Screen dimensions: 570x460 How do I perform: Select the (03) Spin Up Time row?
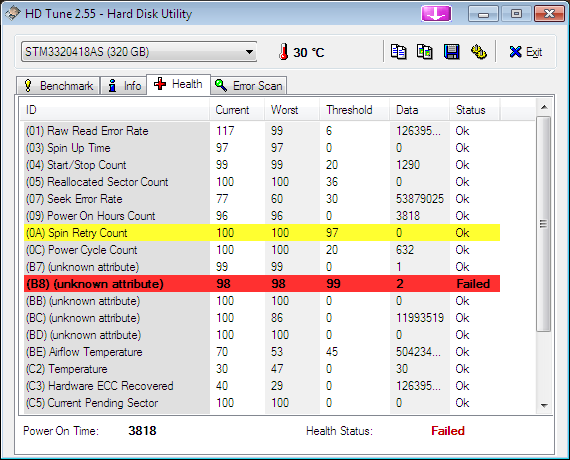click(x=262, y=148)
